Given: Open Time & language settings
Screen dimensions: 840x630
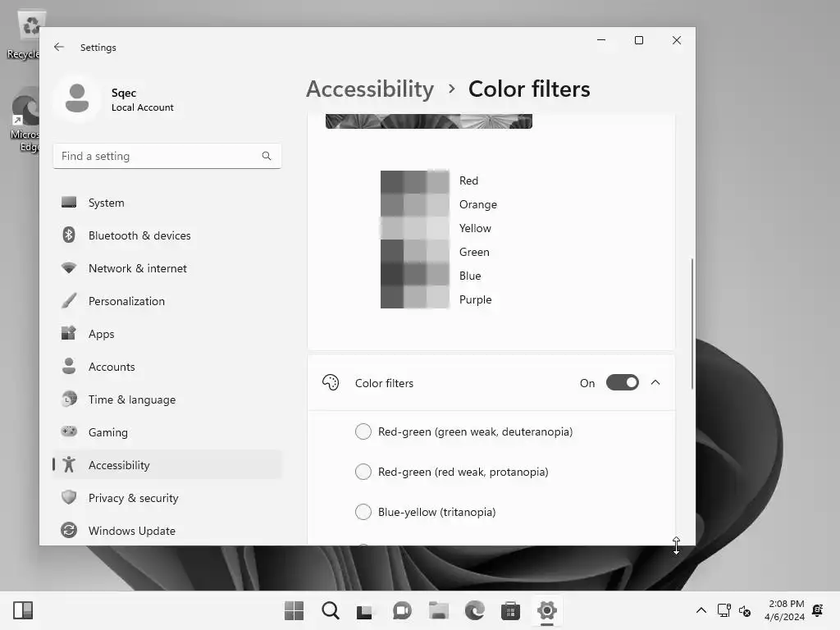Looking at the screenshot, I should tap(167, 399).
